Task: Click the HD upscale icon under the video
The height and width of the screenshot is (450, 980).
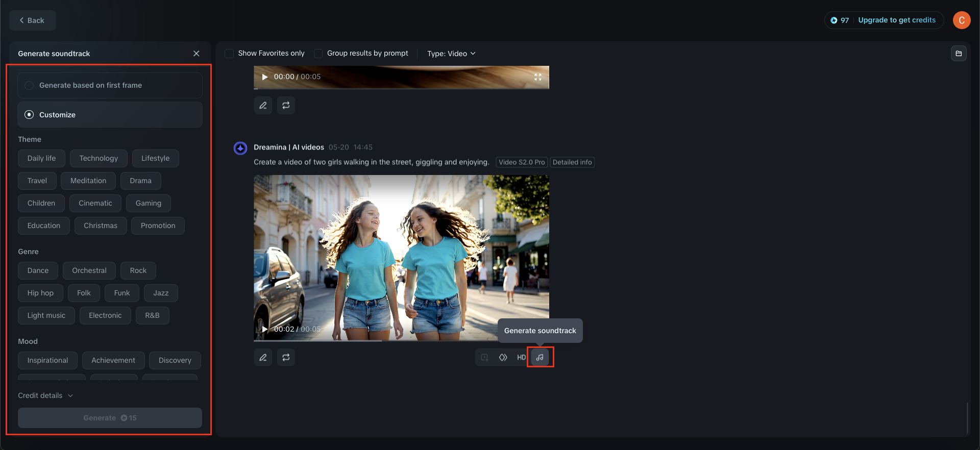Action: [521, 357]
